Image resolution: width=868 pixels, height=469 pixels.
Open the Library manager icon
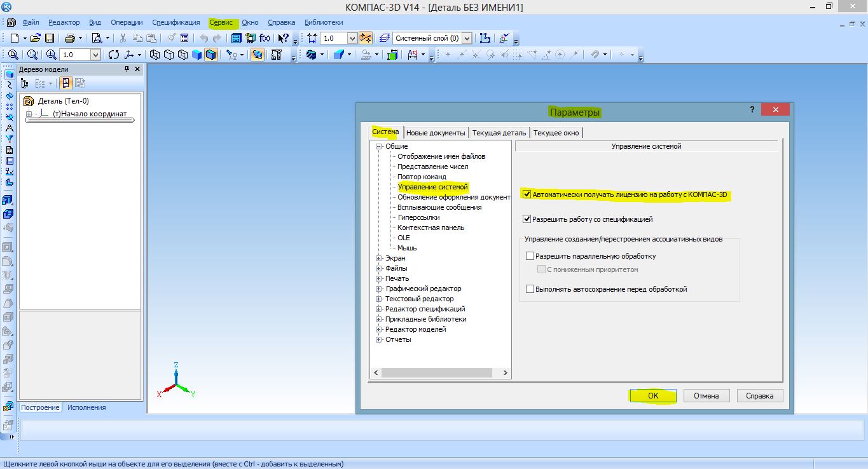click(x=236, y=38)
